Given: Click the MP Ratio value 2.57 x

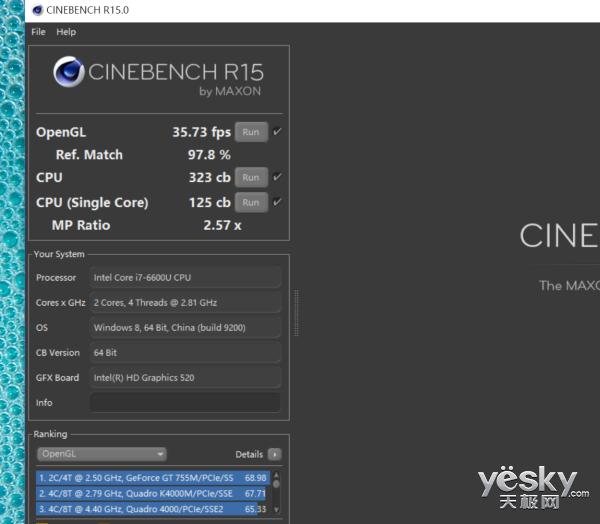Looking at the screenshot, I should click(222, 225).
